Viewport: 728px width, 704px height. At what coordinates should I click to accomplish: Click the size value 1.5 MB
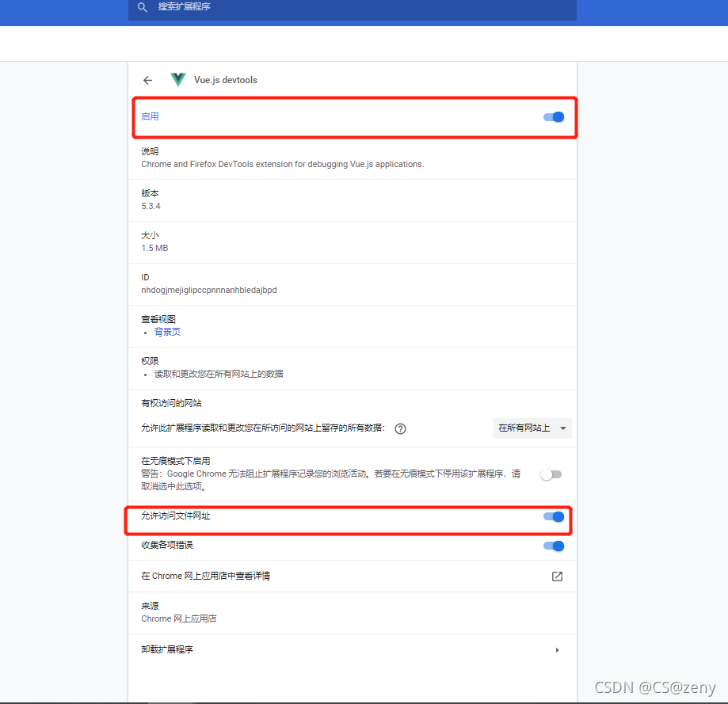(x=154, y=249)
